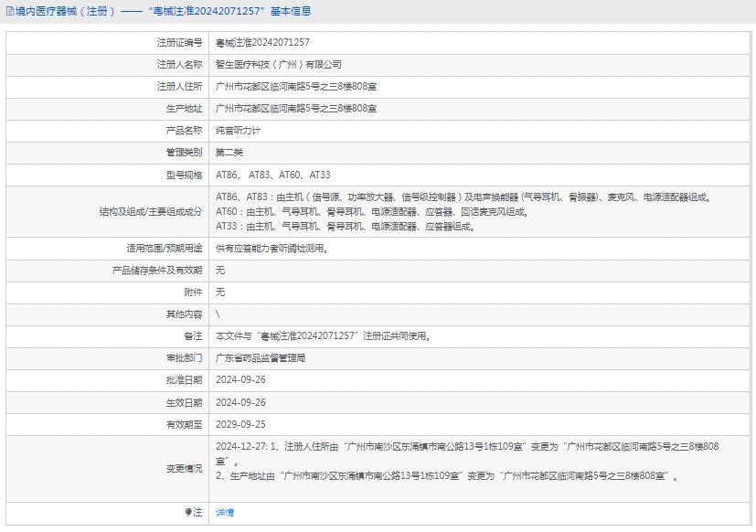
Task: Click registrant name 智生医疗科技（广州）有限公司
Action: click(278, 65)
